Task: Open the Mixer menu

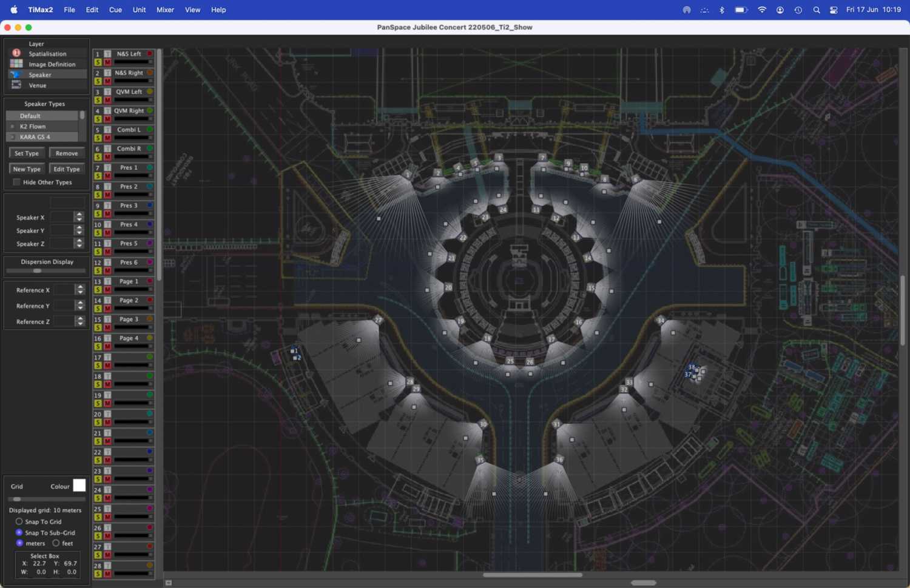Action: click(x=165, y=10)
